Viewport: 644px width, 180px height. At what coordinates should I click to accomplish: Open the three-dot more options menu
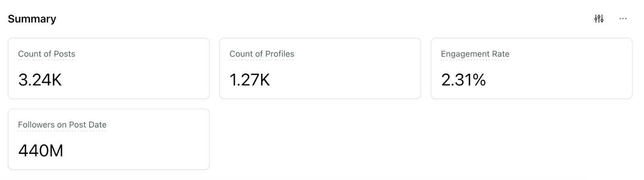point(623,18)
